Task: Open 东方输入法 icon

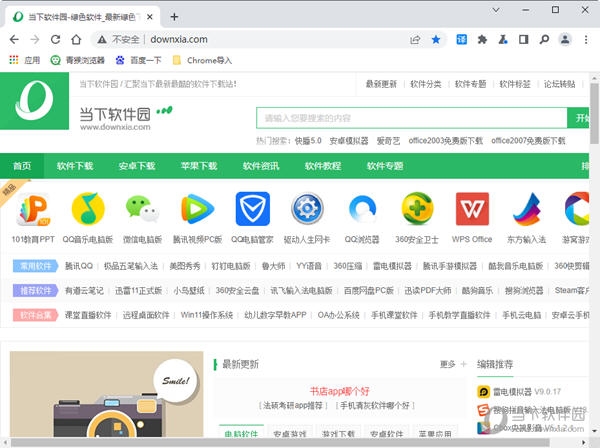Action: [x=527, y=209]
